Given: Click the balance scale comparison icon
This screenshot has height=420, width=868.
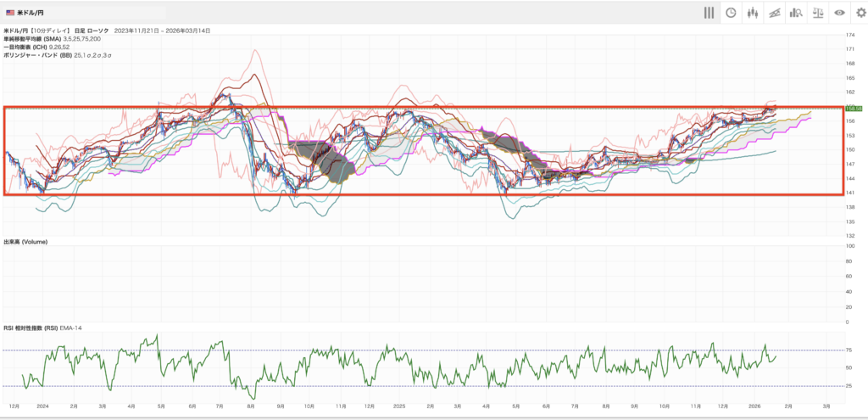Looking at the screenshot, I should coord(817,13).
